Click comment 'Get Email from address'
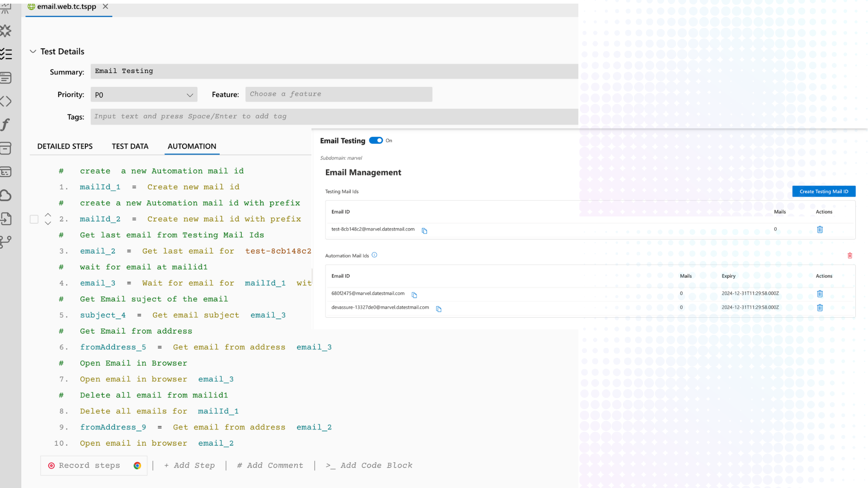The height and width of the screenshot is (488, 868). (x=136, y=332)
